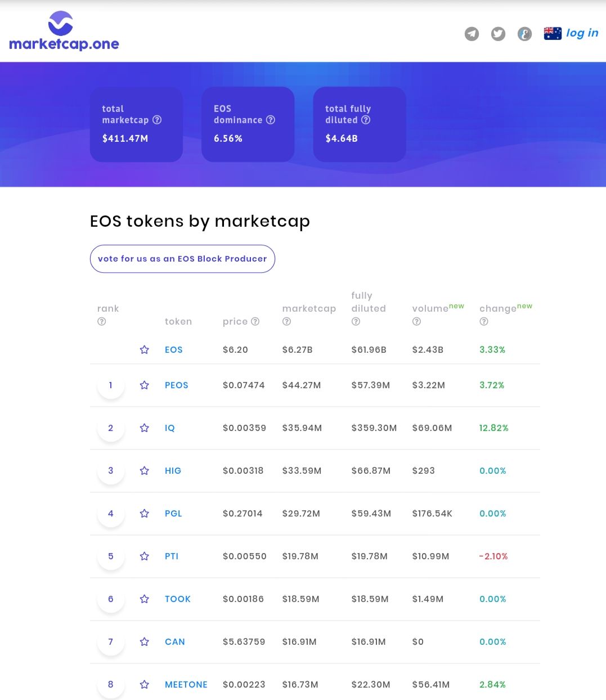Image resolution: width=606 pixels, height=700 pixels.
Task: Favorite HIG with star icon
Action: tap(145, 470)
